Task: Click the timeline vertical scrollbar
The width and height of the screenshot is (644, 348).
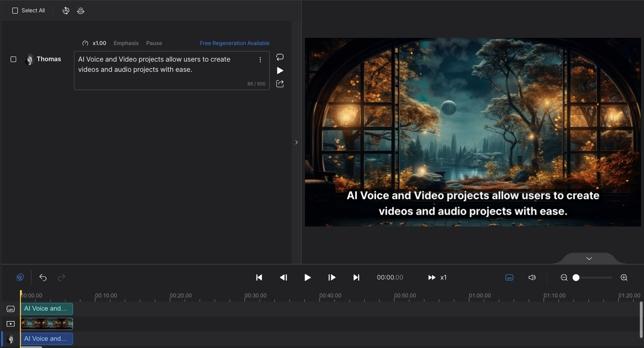Action: click(641, 320)
